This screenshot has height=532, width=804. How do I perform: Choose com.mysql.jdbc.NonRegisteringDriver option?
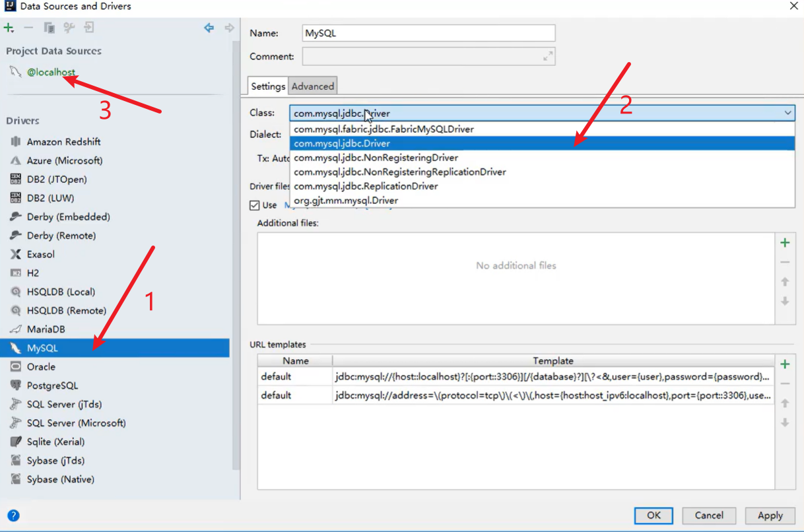[542, 158]
